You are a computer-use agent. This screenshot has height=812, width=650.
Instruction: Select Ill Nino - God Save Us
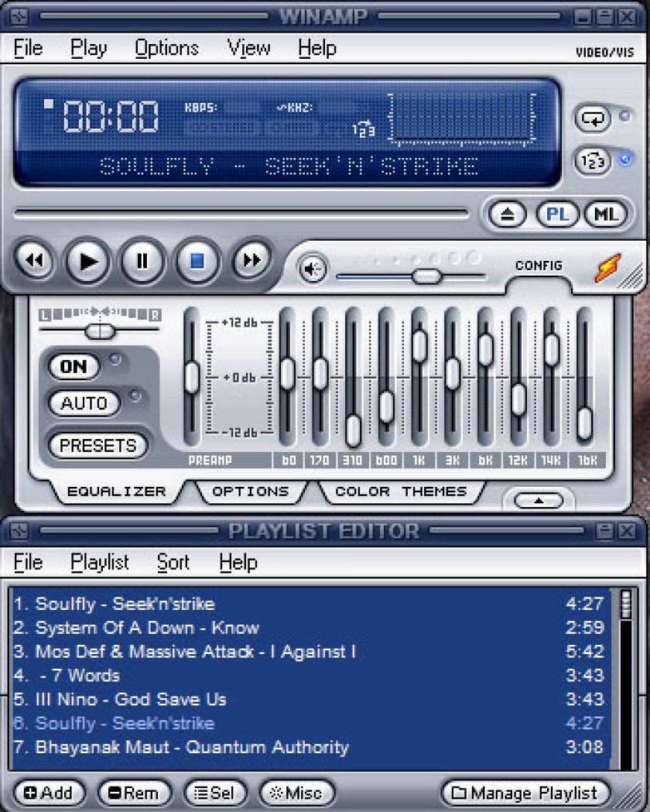(x=310, y=699)
